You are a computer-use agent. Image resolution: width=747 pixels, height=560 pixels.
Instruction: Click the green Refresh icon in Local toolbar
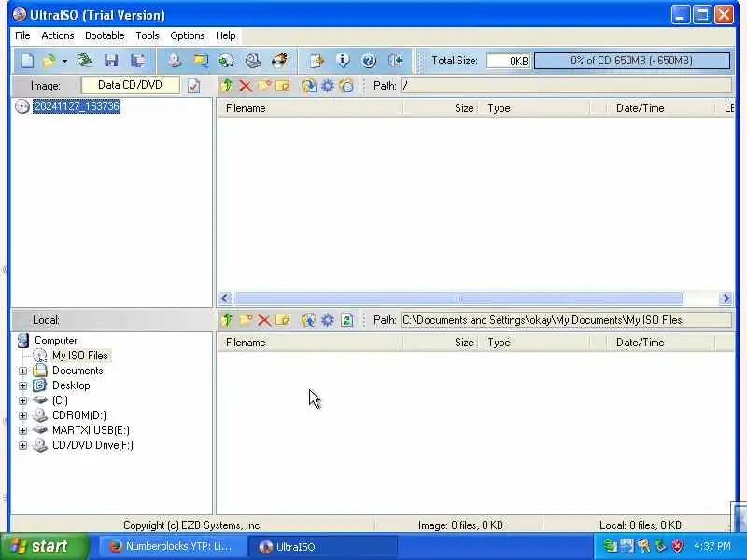coord(346,320)
